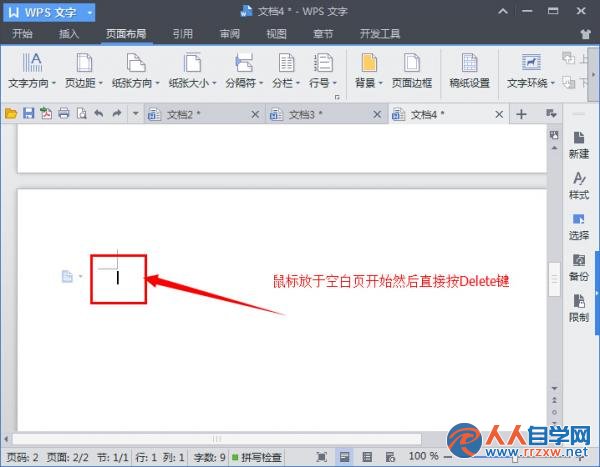Image resolution: width=600 pixels, height=467 pixels.
Task: Open Manuscript Paper Settings (稿纸设置)
Action: [x=470, y=71]
